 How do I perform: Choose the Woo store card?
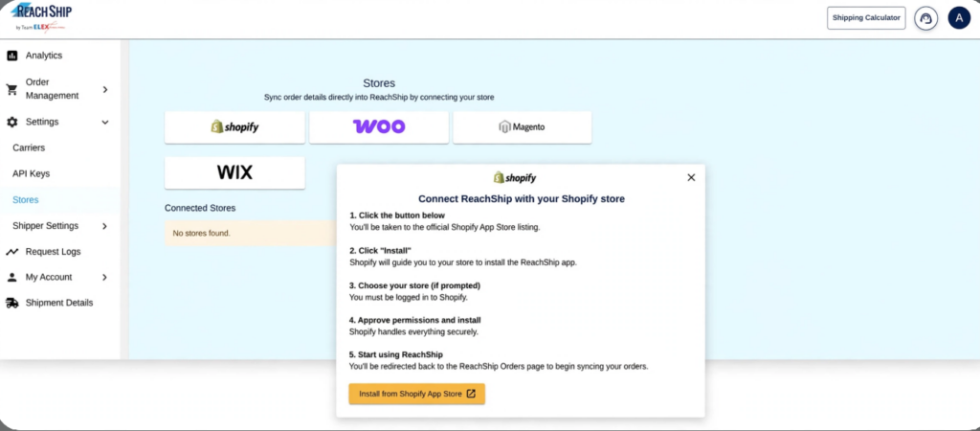(379, 127)
